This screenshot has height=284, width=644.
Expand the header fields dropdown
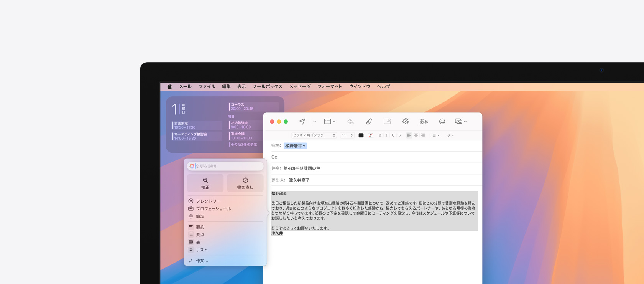coord(330,121)
